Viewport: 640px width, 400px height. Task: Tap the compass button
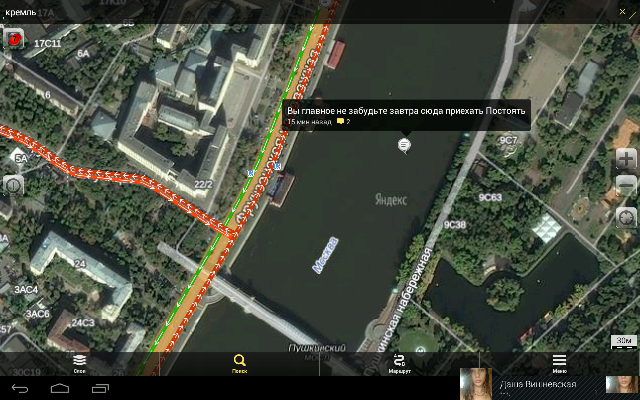pyautogui.click(x=14, y=185)
